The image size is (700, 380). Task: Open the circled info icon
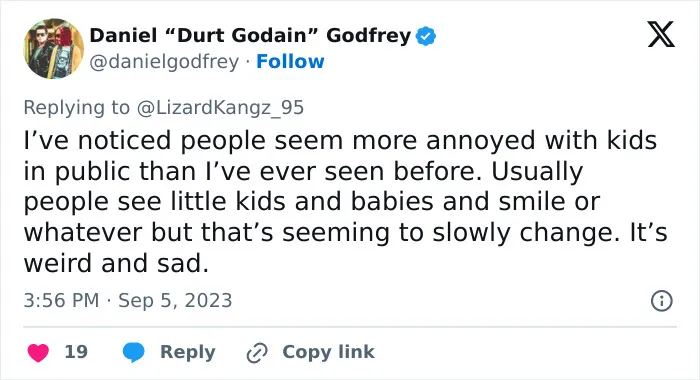[662, 301]
